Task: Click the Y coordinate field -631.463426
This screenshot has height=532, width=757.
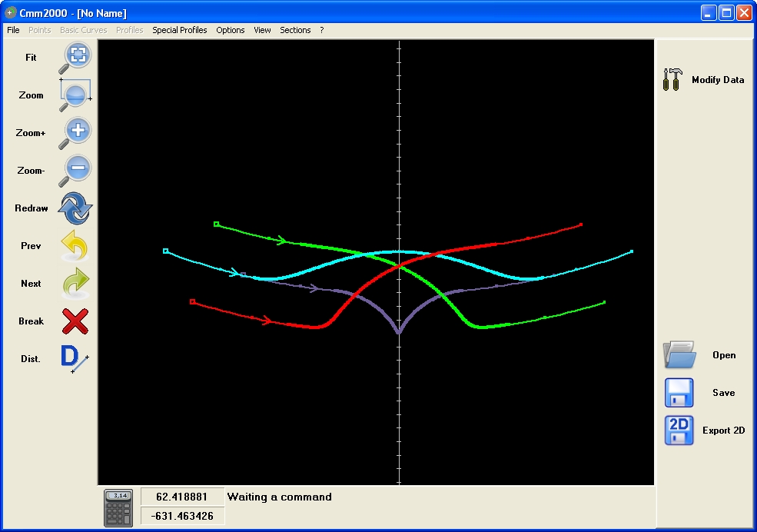Action: pos(182,516)
